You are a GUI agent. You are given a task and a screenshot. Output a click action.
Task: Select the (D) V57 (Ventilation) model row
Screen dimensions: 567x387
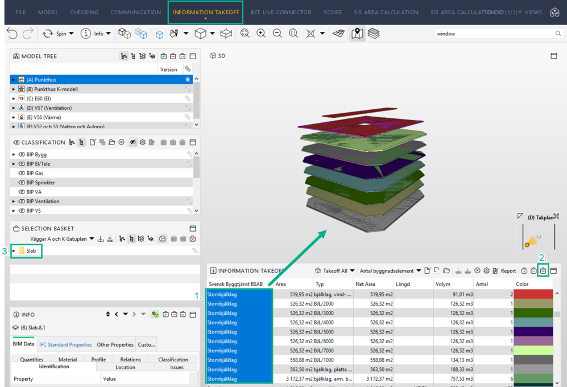pyautogui.click(x=101, y=108)
